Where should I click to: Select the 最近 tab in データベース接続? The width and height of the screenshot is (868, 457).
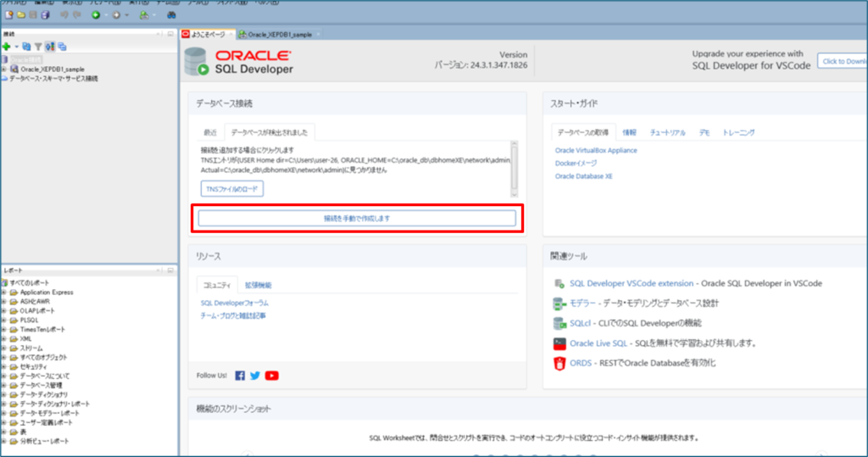pos(209,132)
